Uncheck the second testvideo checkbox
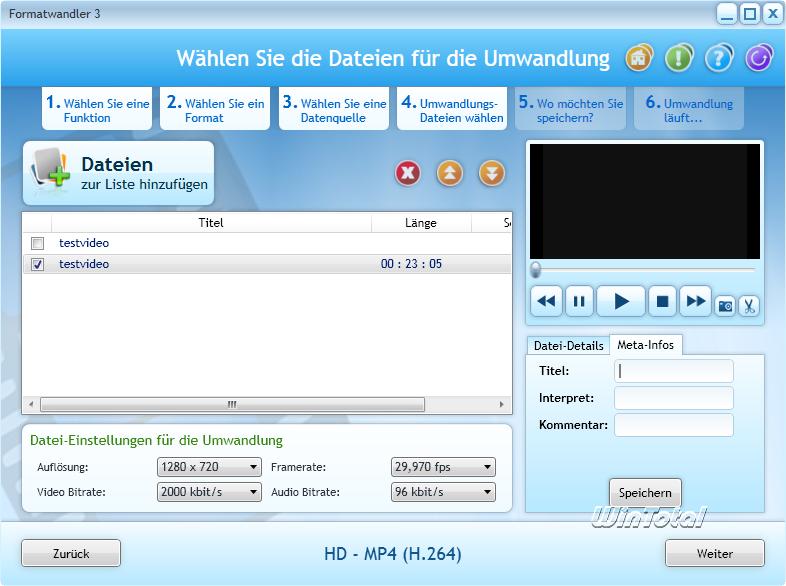Viewport: 786px width, 586px height. point(38,264)
